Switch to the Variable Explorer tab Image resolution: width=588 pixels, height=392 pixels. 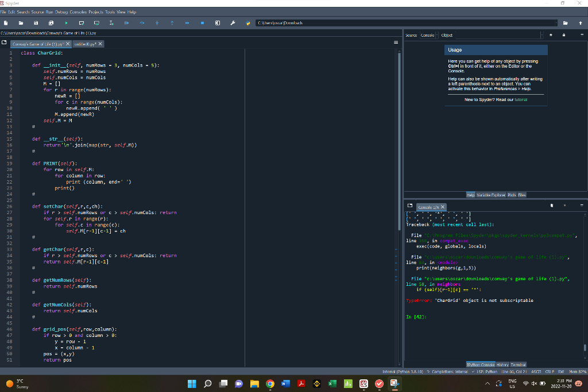click(x=490, y=195)
